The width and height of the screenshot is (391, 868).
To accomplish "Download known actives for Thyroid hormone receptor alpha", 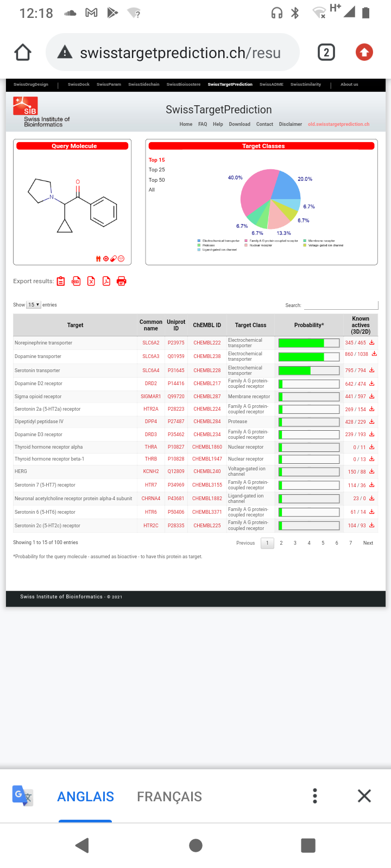I will tap(372, 447).
